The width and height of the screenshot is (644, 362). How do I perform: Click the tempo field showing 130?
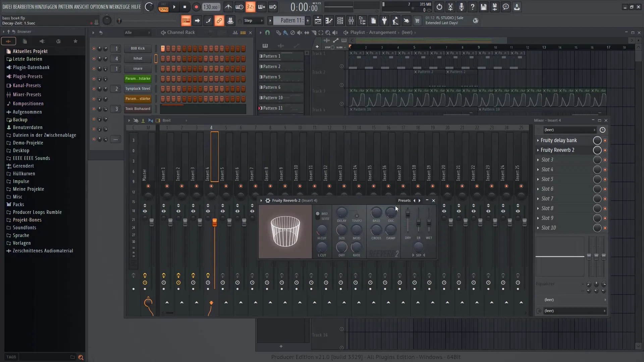(x=211, y=7)
